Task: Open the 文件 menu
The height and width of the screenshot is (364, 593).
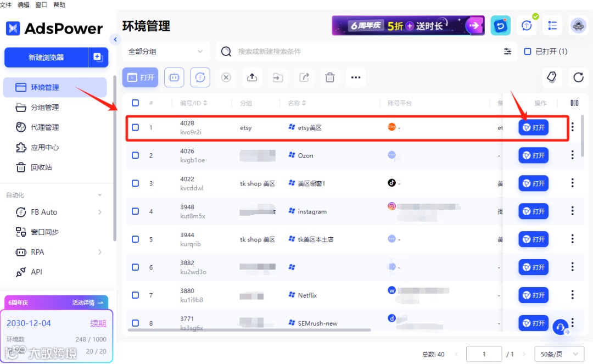Action: 5,4
